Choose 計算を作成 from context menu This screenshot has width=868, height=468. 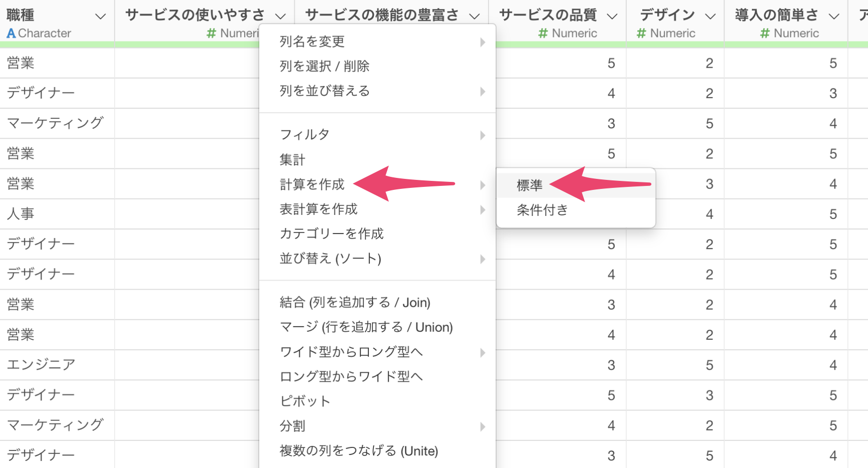pos(312,184)
